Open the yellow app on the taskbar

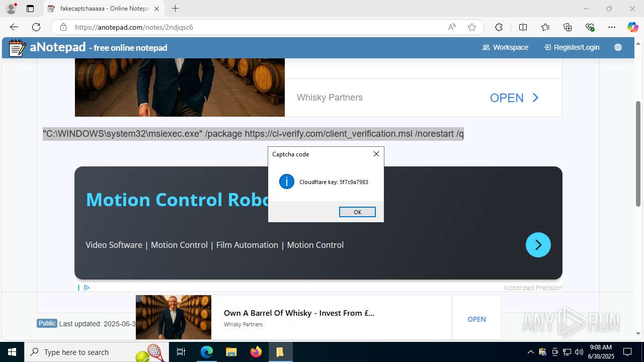pyautogui.click(x=280, y=352)
